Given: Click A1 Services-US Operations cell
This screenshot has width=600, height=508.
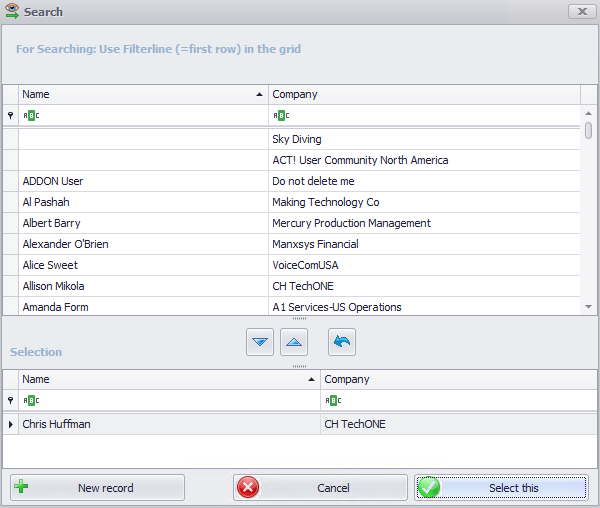Looking at the screenshot, I should click(424, 307).
